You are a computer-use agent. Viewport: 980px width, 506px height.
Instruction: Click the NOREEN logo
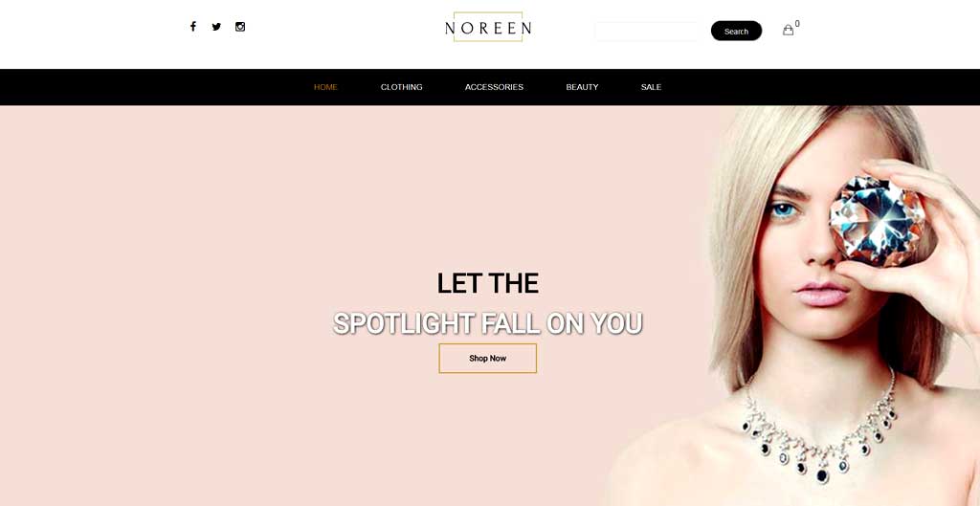[488, 28]
